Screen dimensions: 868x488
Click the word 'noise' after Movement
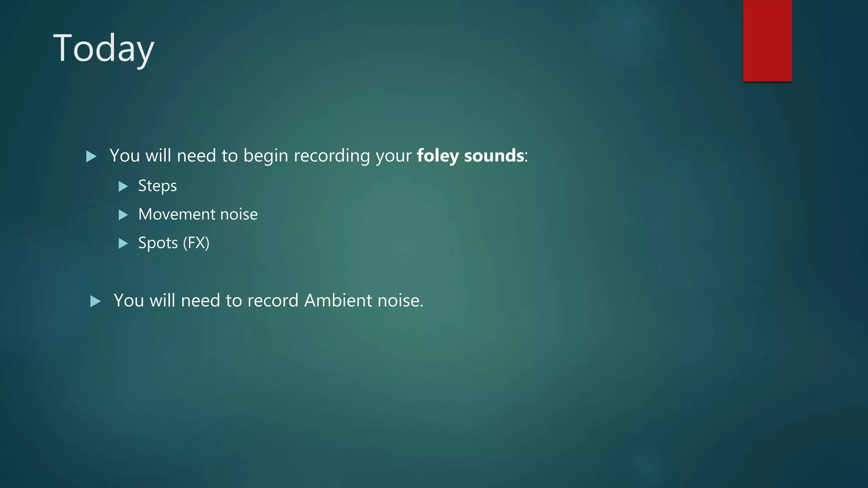coord(239,214)
